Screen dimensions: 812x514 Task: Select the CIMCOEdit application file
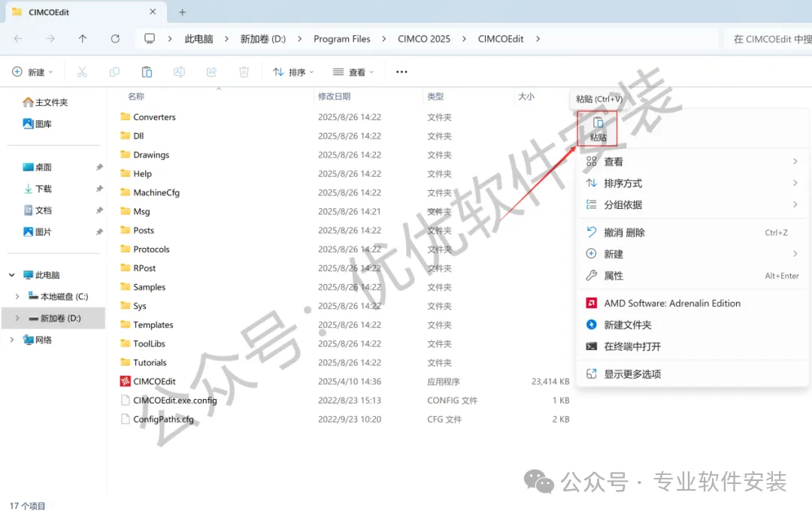pos(154,382)
